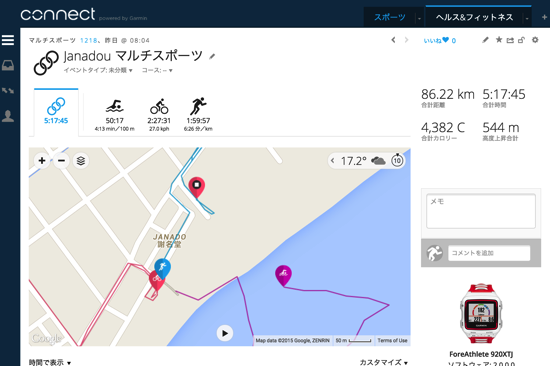Edit the activity name pencil icon
This screenshot has width=550, height=366.
click(212, 56)
